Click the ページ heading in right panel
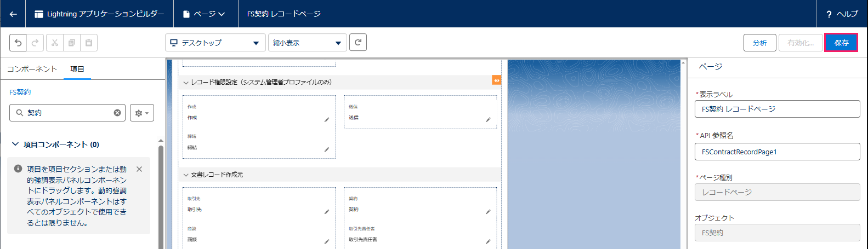Screen dimensions: 868x249 (x=710, y=67)
